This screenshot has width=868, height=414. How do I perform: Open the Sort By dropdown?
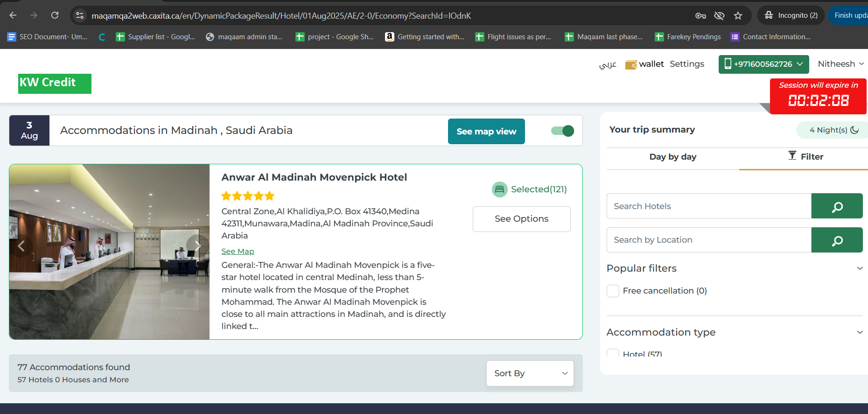point(530,373)
